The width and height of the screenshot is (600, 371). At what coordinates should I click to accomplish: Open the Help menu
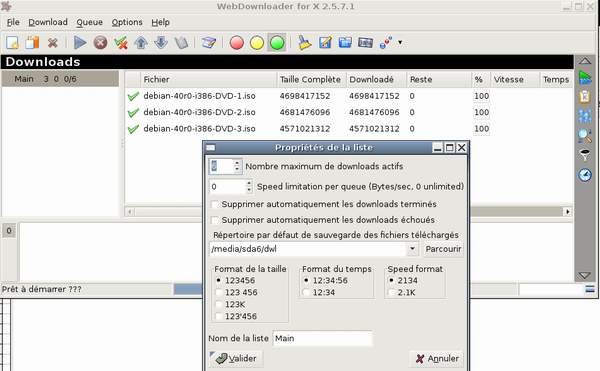coord(160,22)
